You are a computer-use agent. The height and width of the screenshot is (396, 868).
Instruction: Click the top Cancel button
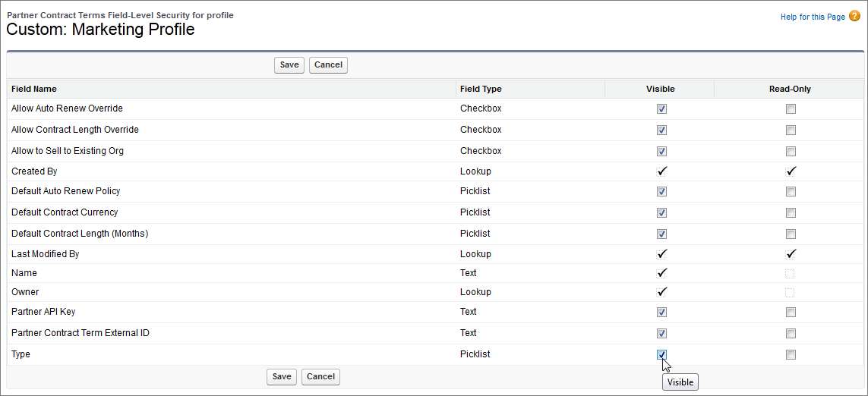click(328, 64)
